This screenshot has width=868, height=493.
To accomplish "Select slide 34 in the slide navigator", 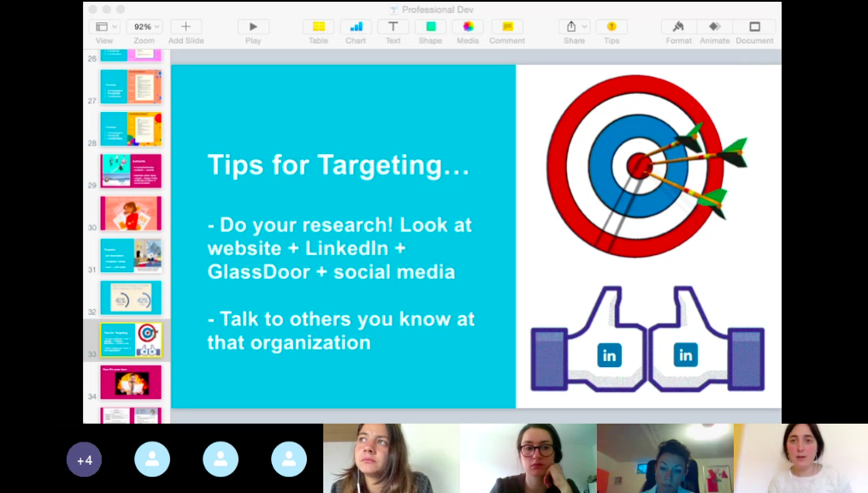I will click(131, 382).
